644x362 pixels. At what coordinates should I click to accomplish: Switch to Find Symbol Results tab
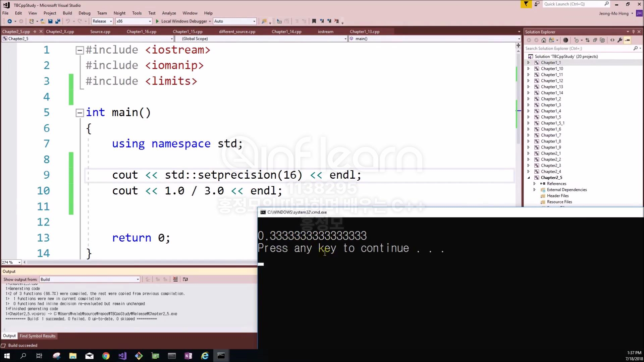38,336
